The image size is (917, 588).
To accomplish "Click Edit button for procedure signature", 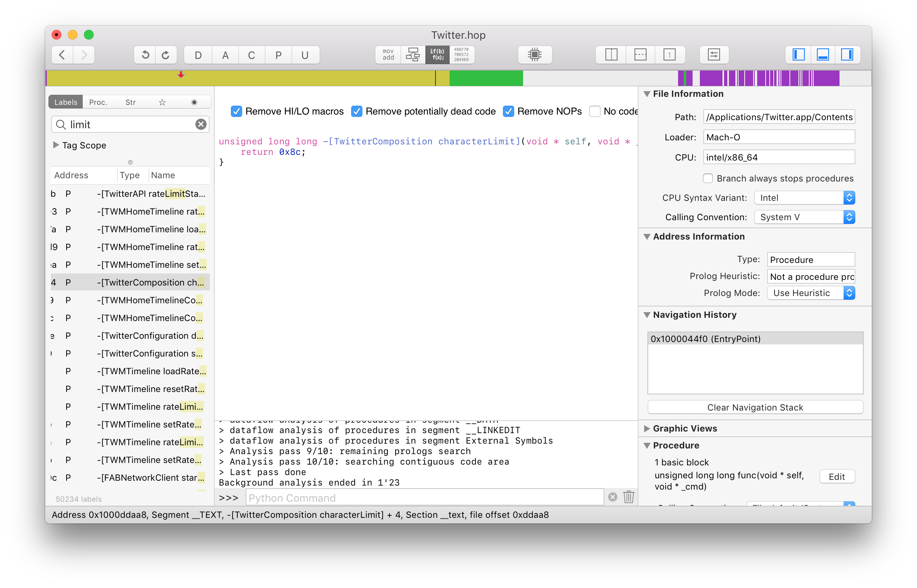I will click(837, 477).
